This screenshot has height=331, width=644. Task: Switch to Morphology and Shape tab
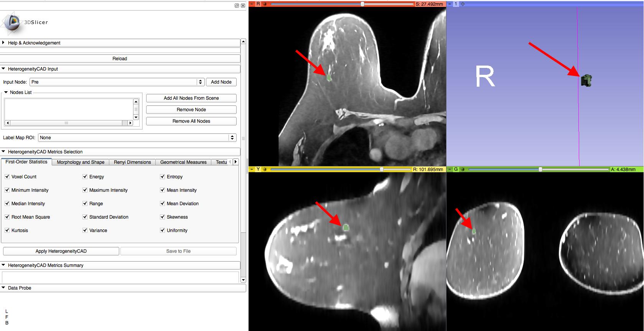point(81,162)
